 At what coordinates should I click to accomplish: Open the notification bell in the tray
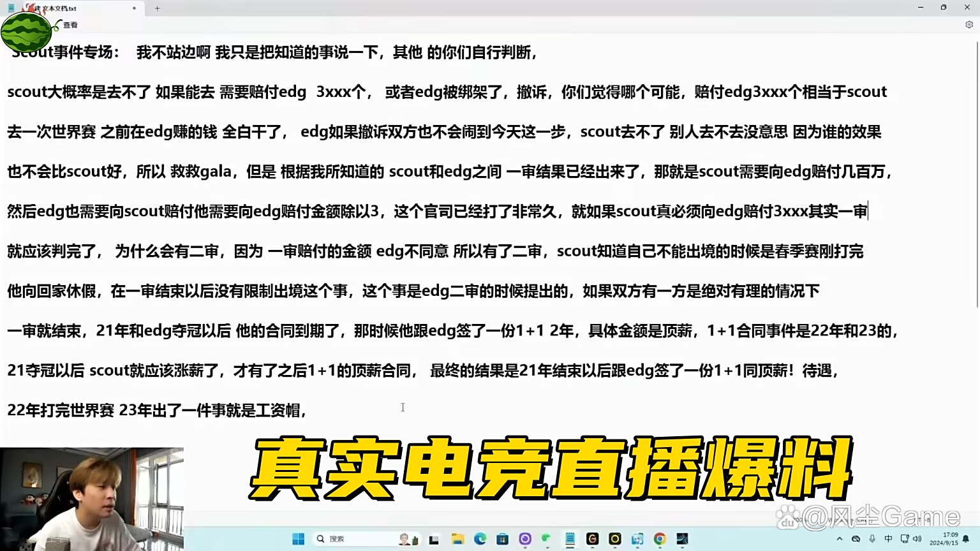(x=966, y=539)
